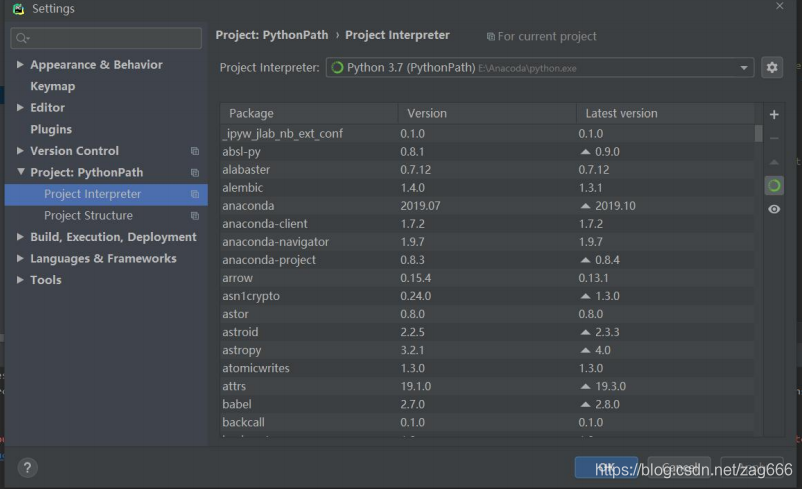803x489 pixels.
Task: Toggle the green Conda environments icon
Action: 774,185
